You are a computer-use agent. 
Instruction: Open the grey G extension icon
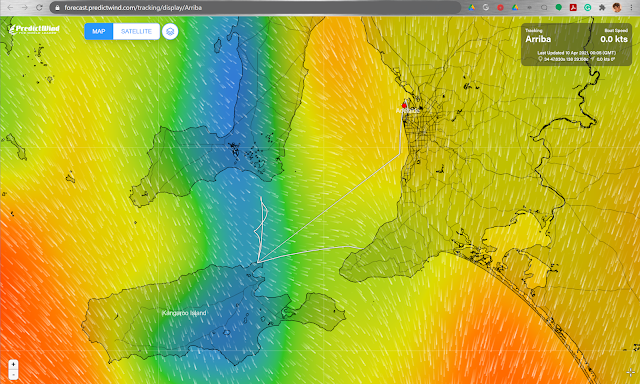click(486, 7)
